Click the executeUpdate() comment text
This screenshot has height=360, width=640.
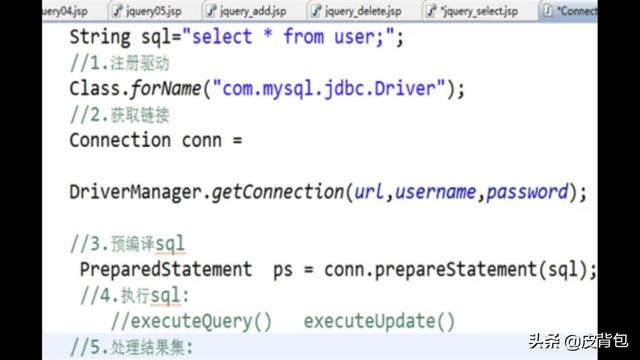pos(379,321)
